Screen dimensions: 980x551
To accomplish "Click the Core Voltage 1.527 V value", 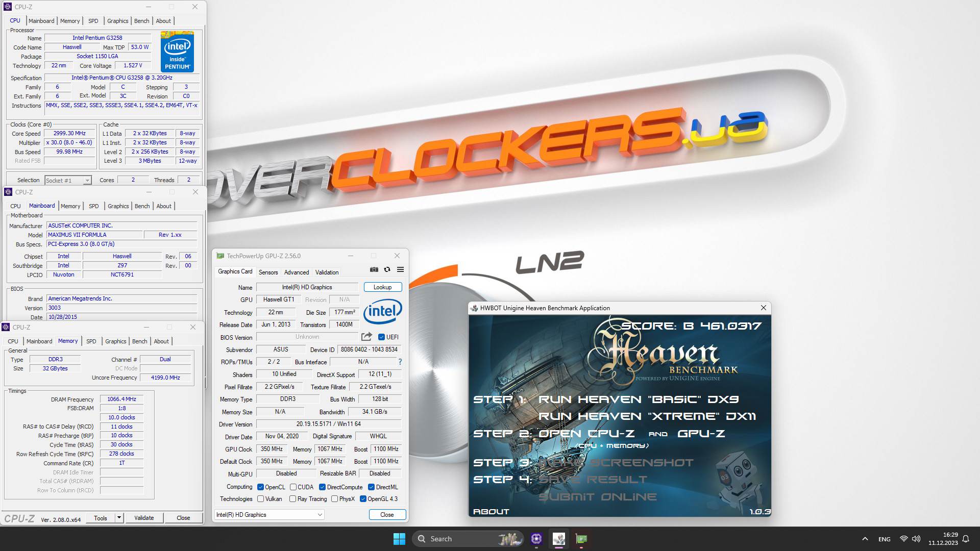I will click(133, 65).
